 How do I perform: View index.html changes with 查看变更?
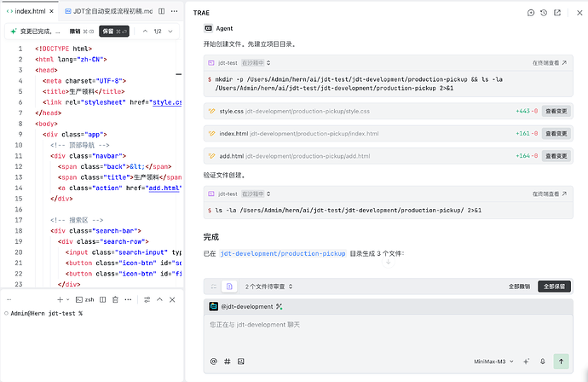[556, 134]
